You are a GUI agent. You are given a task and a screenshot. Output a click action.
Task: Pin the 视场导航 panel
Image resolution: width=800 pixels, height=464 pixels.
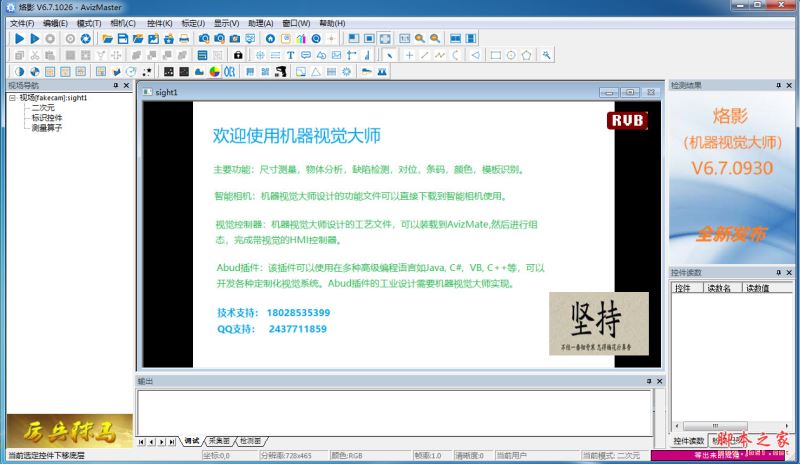click(x=116, y=85)
